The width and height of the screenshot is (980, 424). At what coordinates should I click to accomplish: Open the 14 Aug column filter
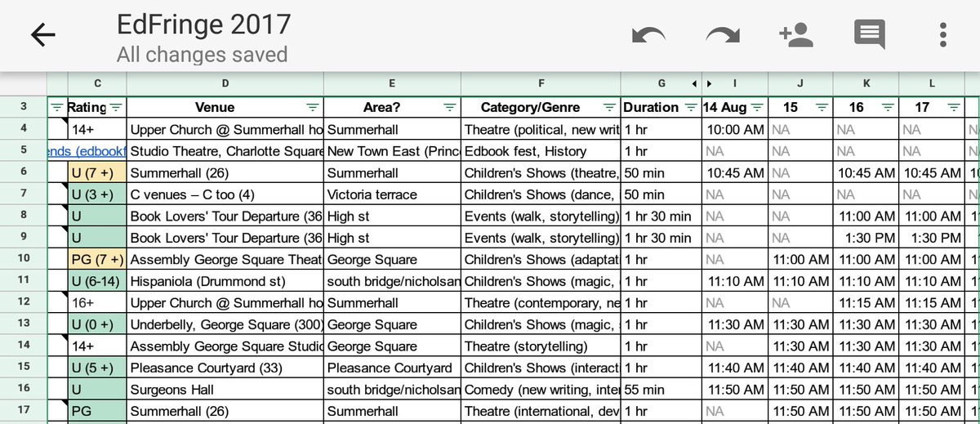coord(756,107)
